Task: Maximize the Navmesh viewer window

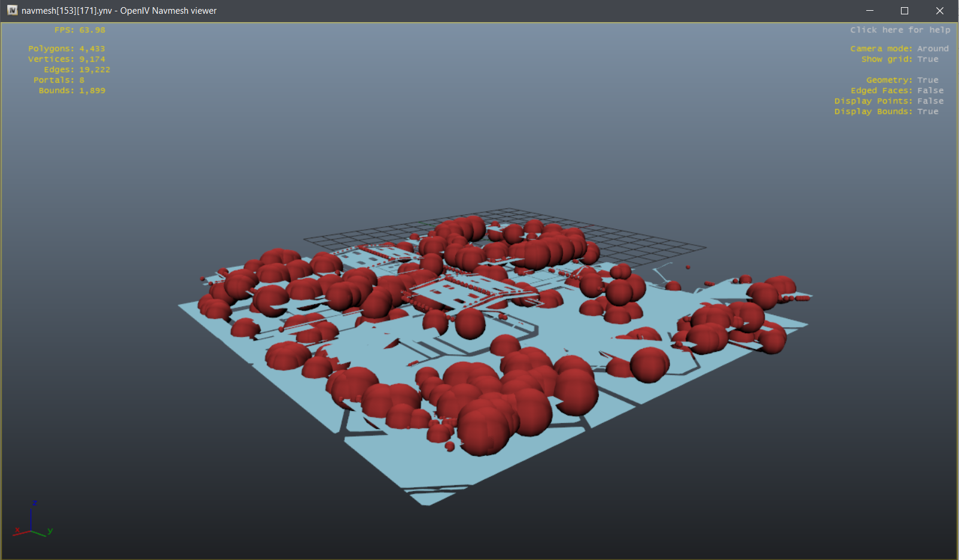Action: point(905,11)
